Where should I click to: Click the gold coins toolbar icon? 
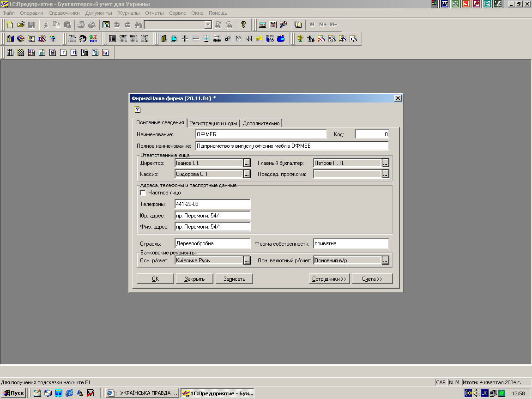[259, 39]
